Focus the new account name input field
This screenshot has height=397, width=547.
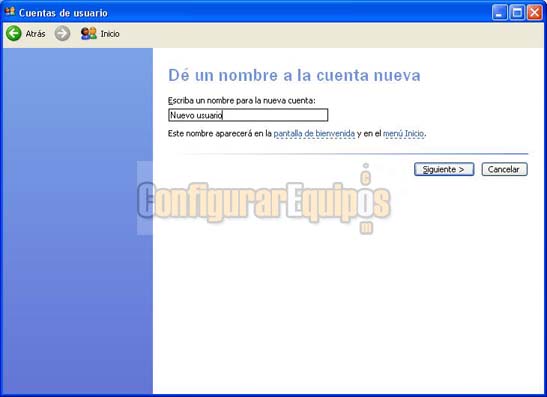[x=248, y=115]
